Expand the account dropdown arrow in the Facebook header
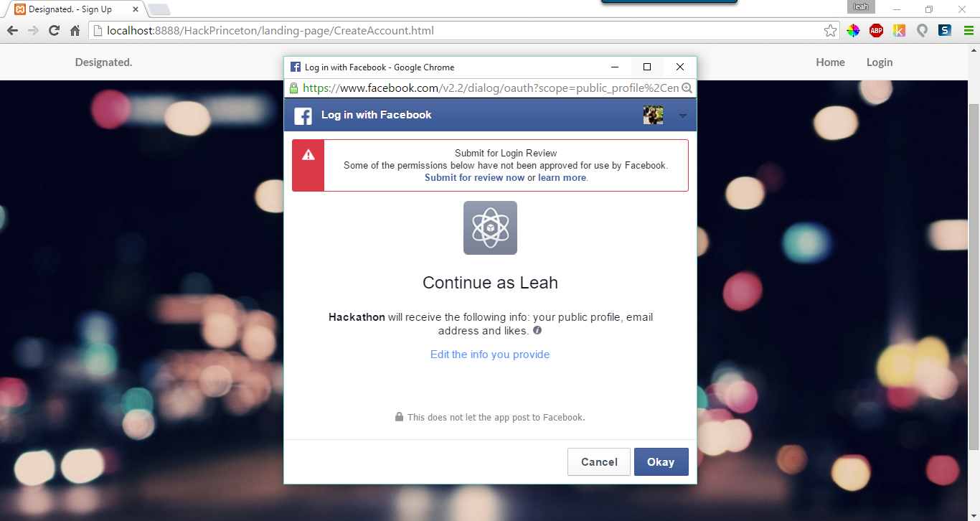The image size is (980, 521). pyautogui.click(x=683, y=116)
